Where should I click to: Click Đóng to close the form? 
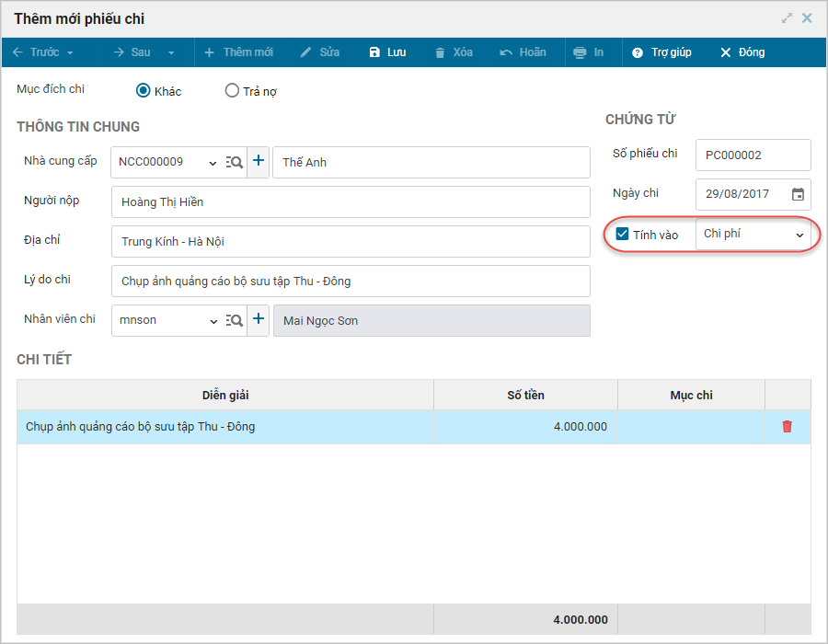pos(742,52)
